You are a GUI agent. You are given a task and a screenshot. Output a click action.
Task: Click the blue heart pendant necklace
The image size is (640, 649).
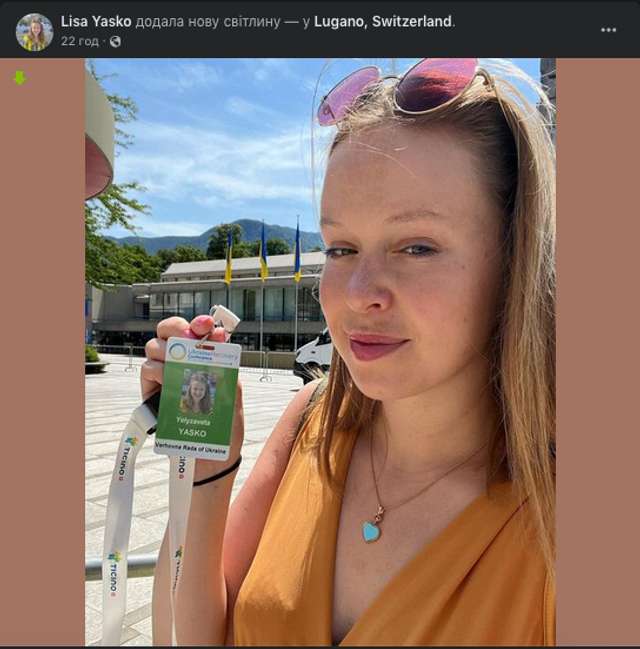[x=371, y=530]
